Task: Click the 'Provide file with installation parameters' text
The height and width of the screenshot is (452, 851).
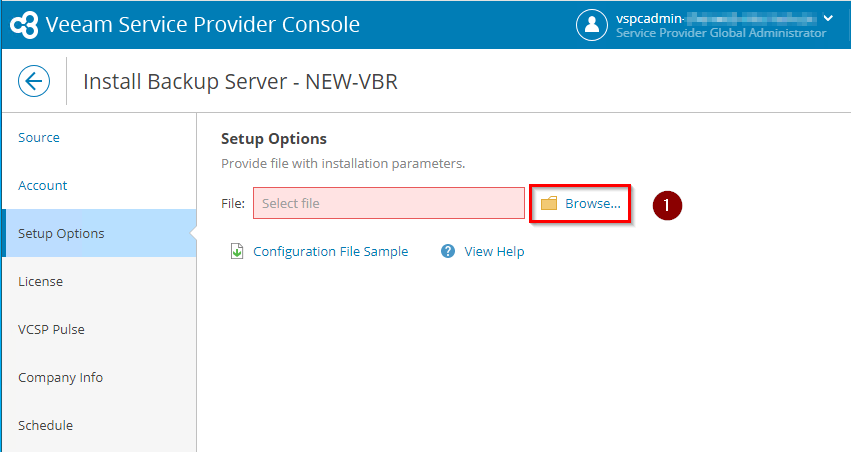Action: [343, 164]
